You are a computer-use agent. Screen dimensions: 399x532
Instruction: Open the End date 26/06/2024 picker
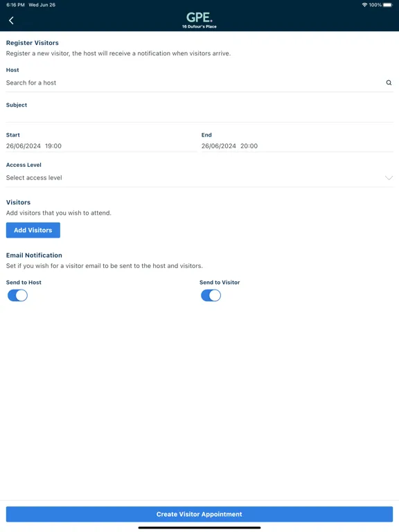219,146
